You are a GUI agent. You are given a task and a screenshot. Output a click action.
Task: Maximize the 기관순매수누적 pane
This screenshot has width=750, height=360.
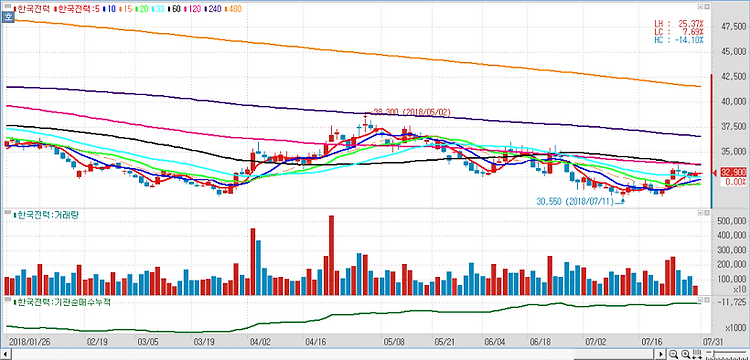[700, 299]
